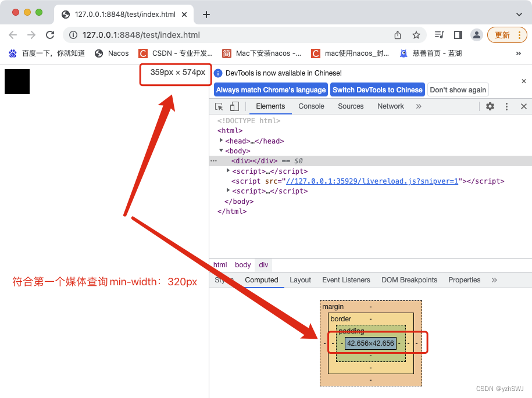Open DevTools customize kebab menu
Screen dimensions: 532x398
[x=506, y=106]
